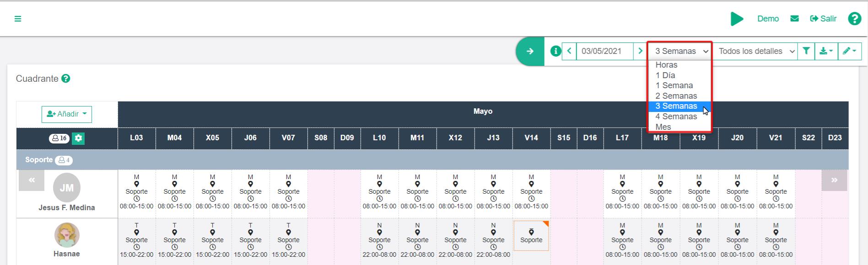The image size is (868, 265).
Task: Expand the Todos los detalles dropdown
Action: [756, 51]
